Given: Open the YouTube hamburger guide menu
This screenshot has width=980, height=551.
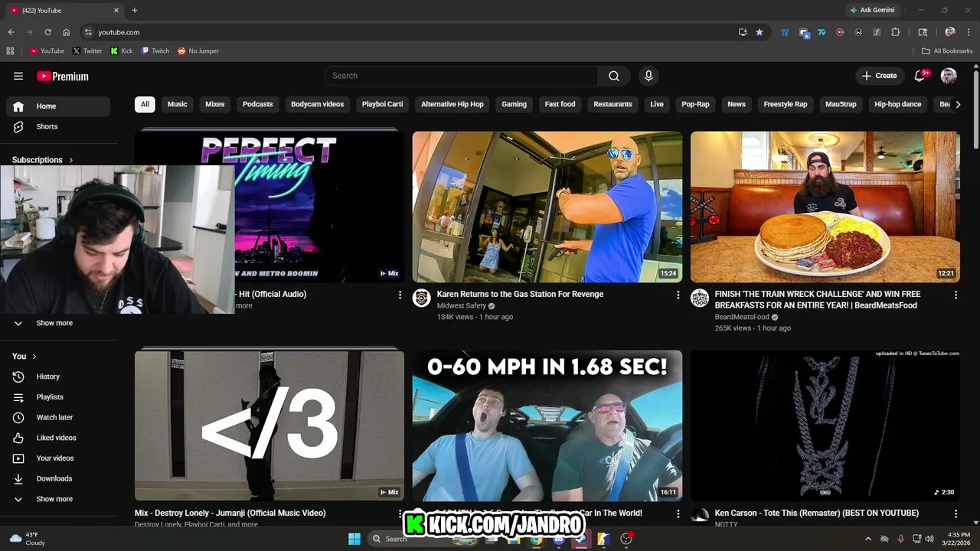Looking at the screenshot, I should click(18, 76).
